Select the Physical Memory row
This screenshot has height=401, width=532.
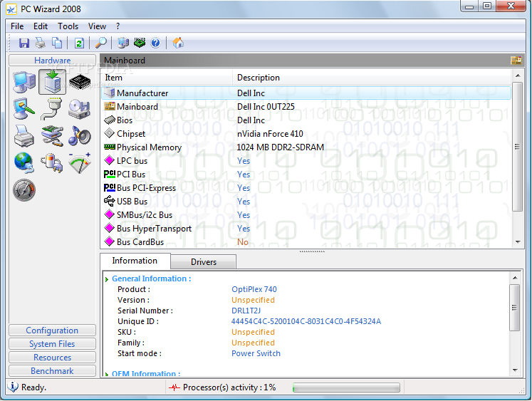306,147
